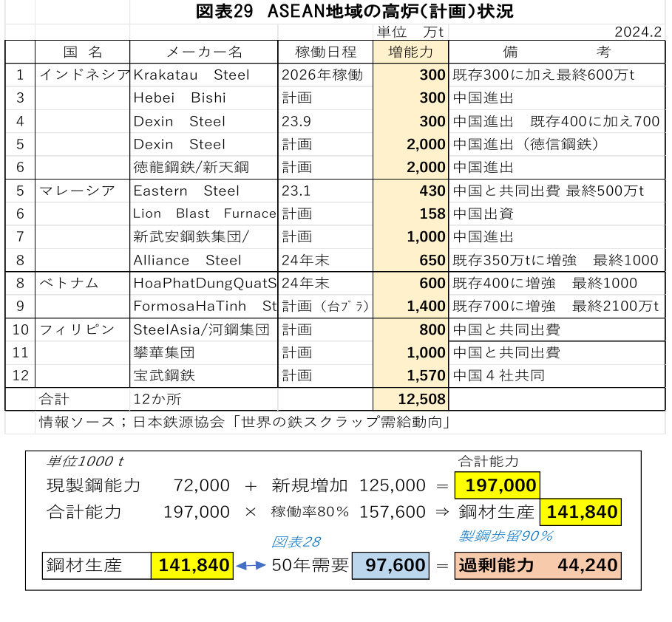Select the yellow 197,000 total capacity box
This screenshot has height=622, width=672.
tap(497, 485)
